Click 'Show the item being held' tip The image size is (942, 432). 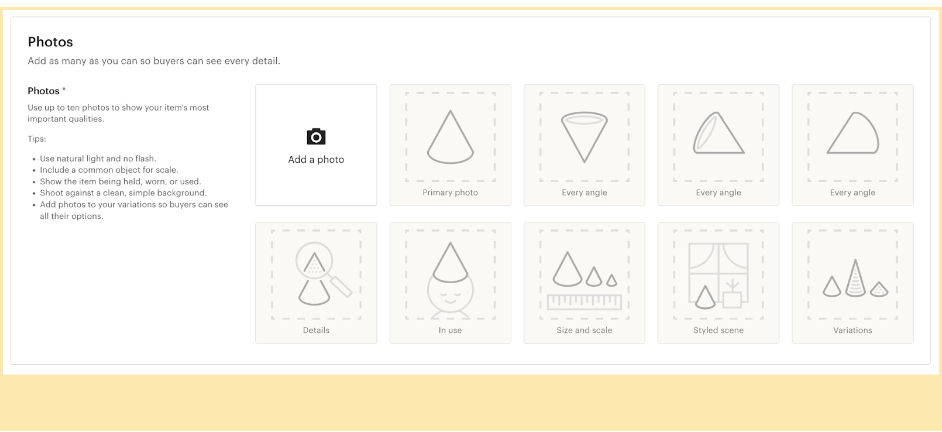click(120, 181)
